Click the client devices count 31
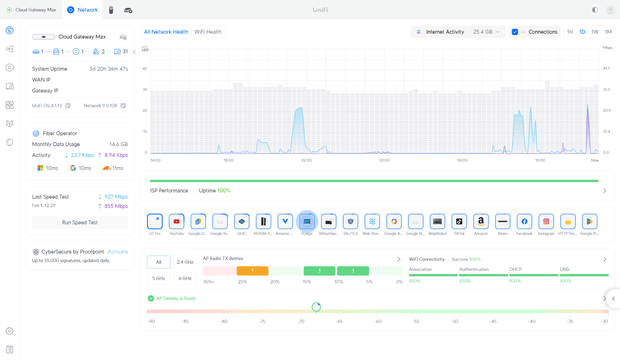The height and width of the screenshot is (360, 620). pyautogui.click(x=121, y=52)
